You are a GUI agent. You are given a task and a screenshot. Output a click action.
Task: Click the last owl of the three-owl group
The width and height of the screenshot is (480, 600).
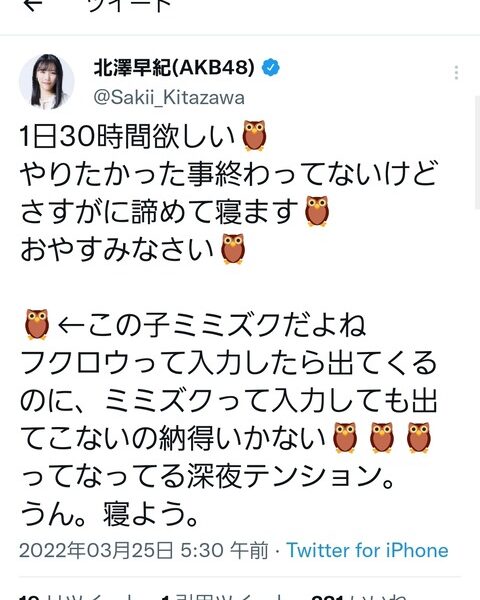tap(419, 438)
